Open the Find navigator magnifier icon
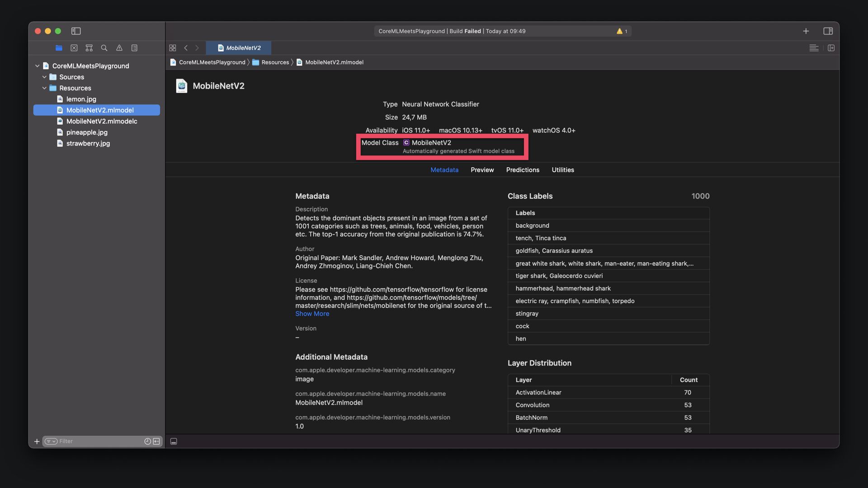The width and height of the screenshot is (868, 488). 104,48
